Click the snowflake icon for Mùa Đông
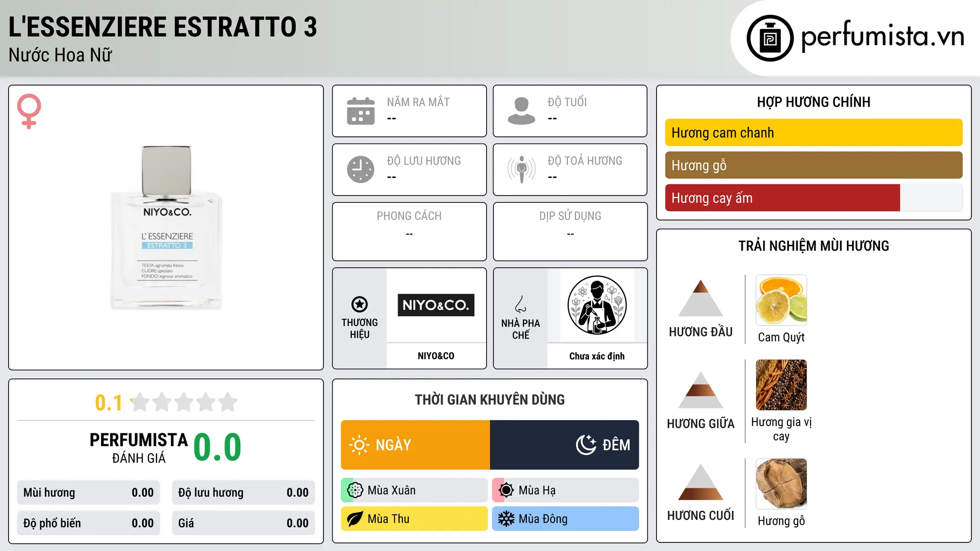 tap(506, 519)
